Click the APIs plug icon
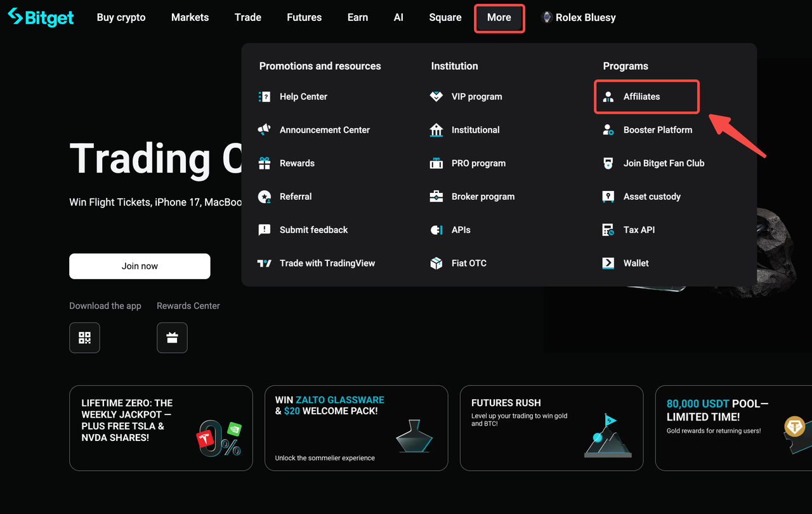The height and width of the screenshot is (514, 812). (436, 230)
